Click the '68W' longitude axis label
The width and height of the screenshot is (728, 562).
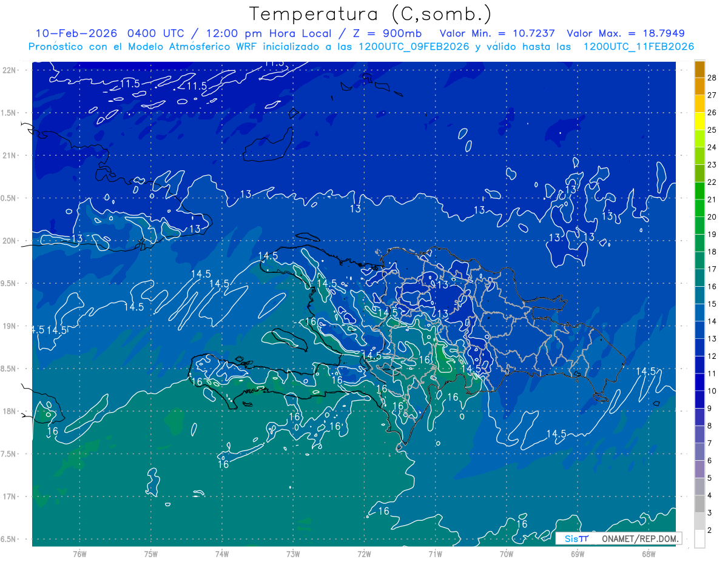[648, 554]
